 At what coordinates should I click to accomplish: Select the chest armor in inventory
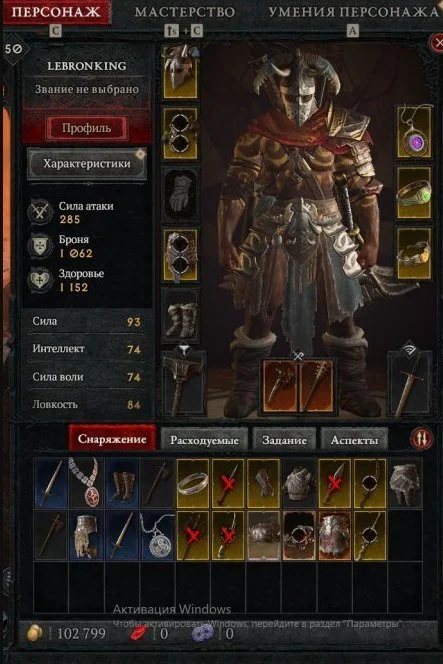point(299,483)
